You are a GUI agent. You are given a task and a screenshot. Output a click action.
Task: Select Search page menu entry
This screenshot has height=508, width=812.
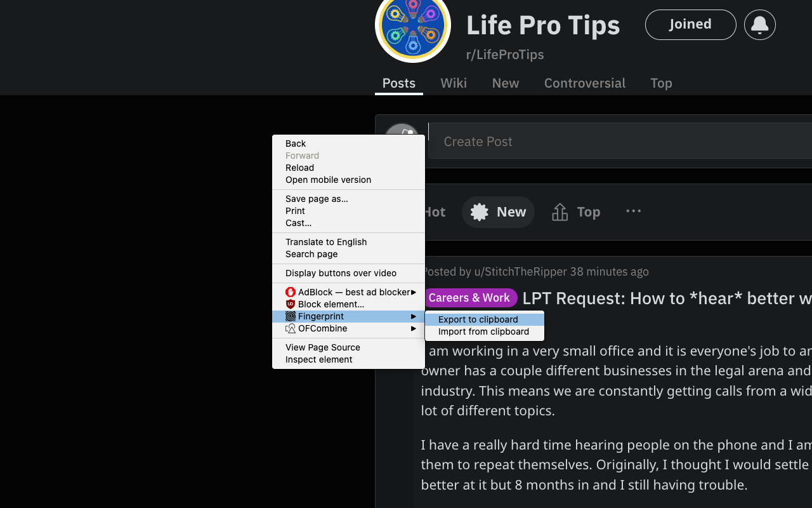pyautogui.click(x=348, y=254)
